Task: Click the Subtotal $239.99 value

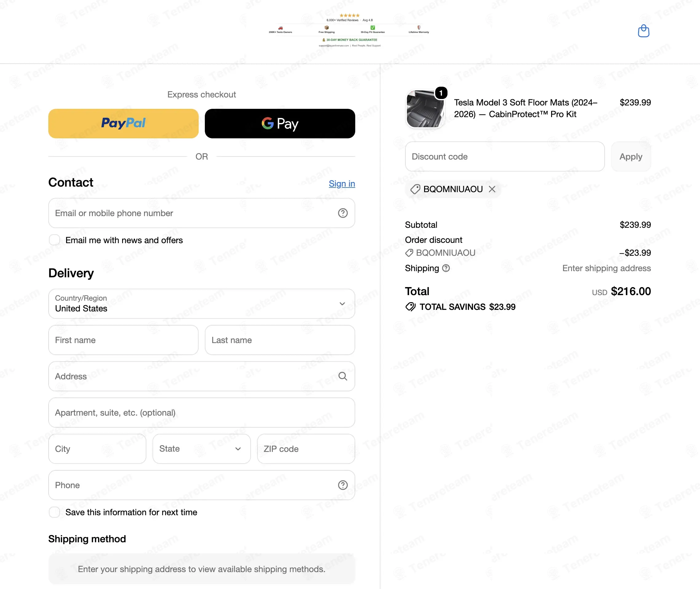Action: (x=635, y=225)
